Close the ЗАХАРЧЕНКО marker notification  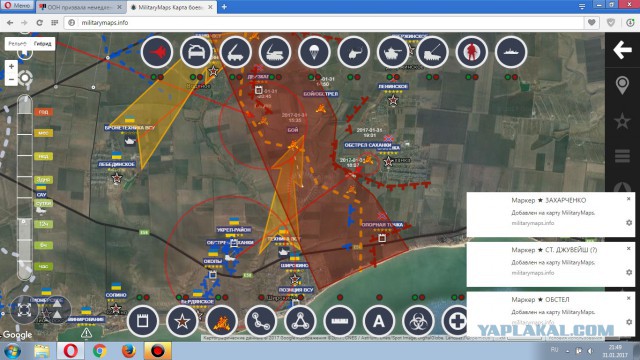(x=629, y=199)
